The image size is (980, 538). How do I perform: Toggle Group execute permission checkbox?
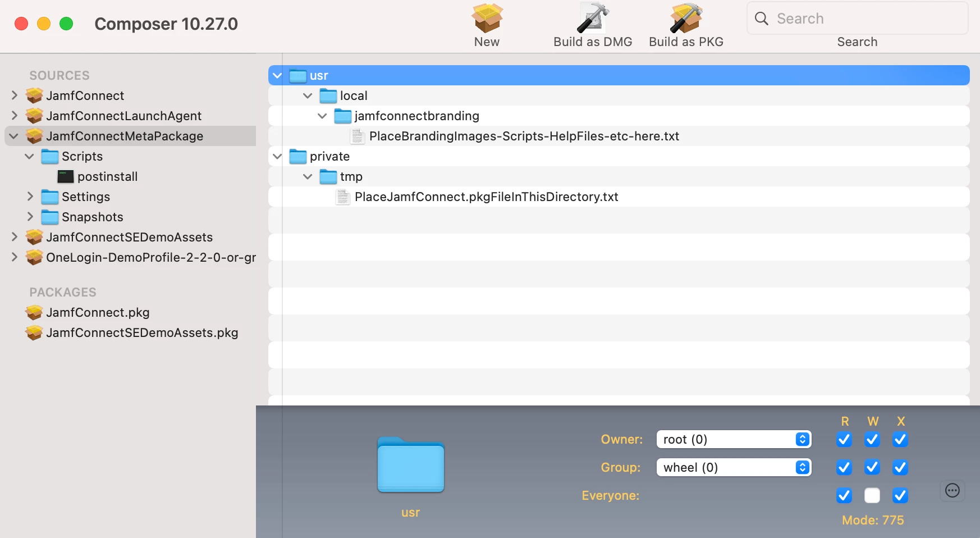click(900, 467)
